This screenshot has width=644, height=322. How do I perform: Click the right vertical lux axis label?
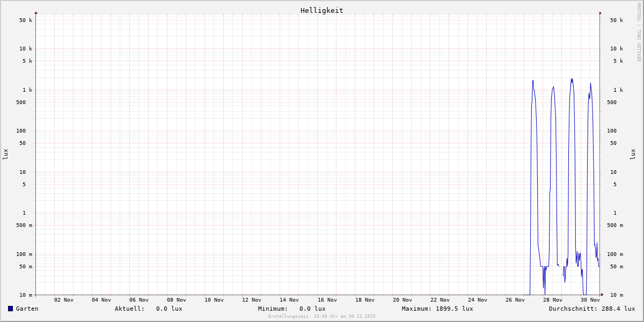click(633, 154)
